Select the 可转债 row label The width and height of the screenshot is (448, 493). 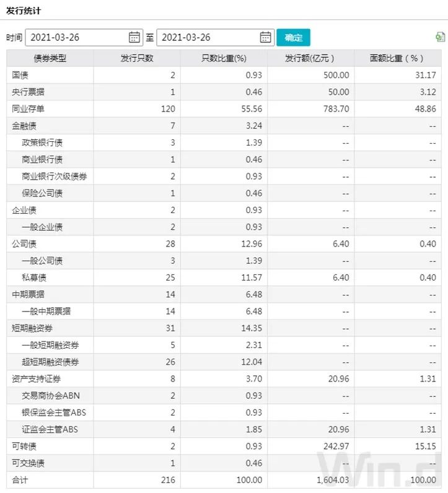tap(24, 446)
